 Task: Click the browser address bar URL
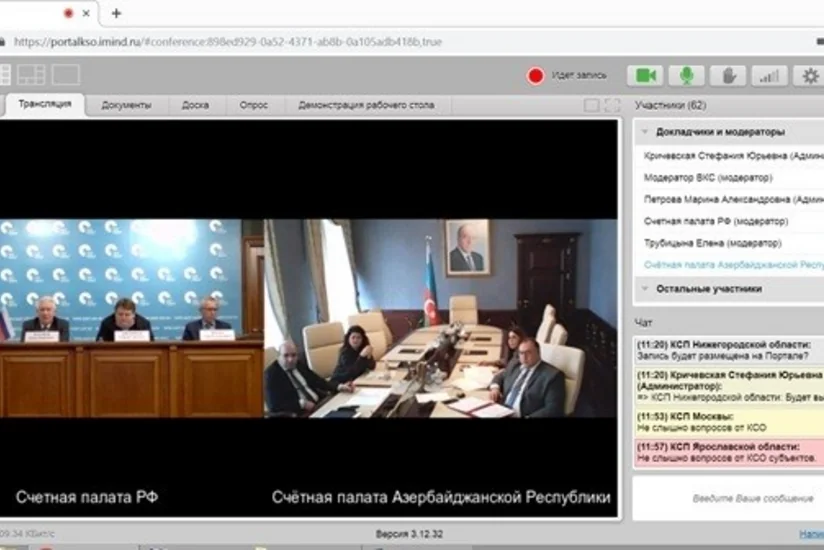click(x=228, y=41)
